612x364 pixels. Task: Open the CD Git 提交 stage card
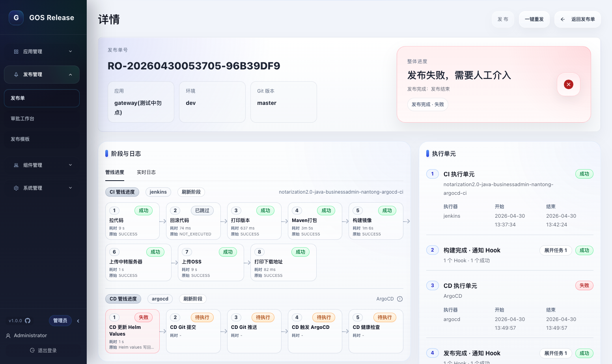pyautogui.click(x=193, y=331)
